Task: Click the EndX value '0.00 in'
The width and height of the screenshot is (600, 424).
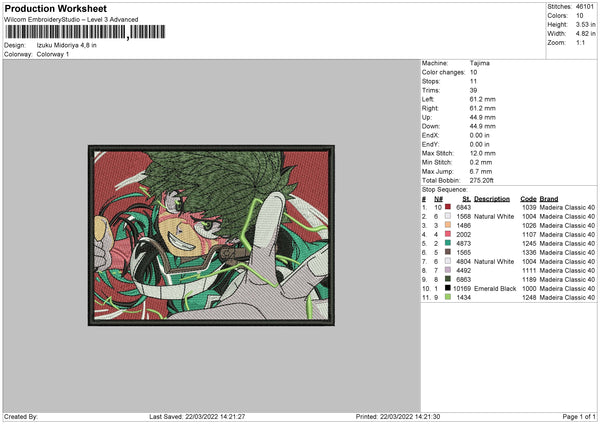Action: 479,135
